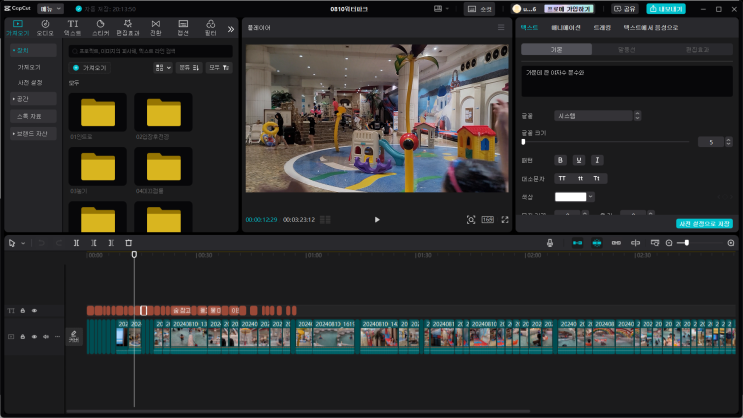Open the Audio (오디오) media panel
Image resolution: width=743 pixels, height=418 pixels.
click(x=45, y=26)
